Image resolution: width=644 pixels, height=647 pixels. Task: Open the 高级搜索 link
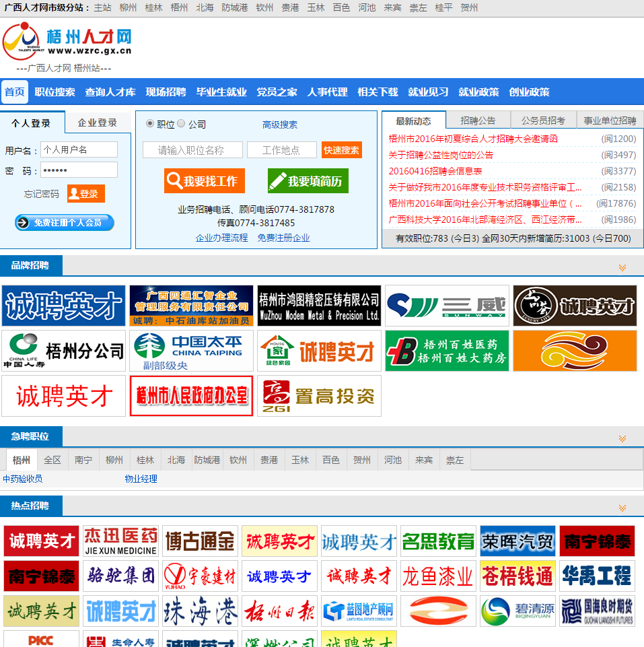point(280,125)
